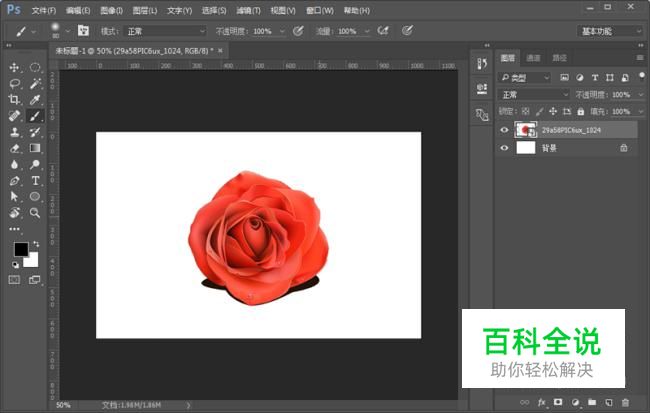Select the Horizontal Type tool

35,181
